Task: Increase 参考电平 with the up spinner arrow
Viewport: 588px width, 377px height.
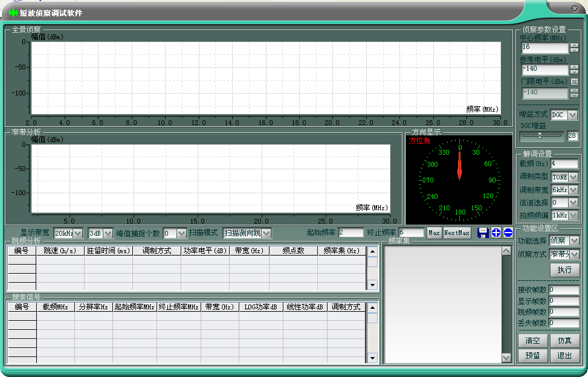Action: click(574, 67)
